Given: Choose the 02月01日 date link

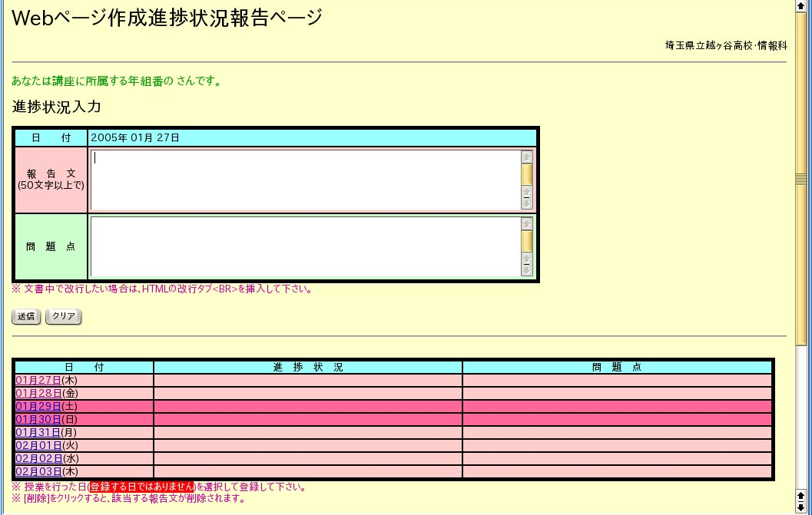Looking at the screenshot, I should click(x=38, y=445).
